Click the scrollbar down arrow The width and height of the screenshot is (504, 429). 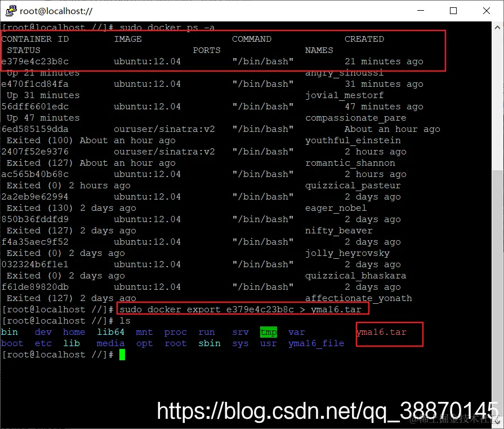click(x=497, y=421)
